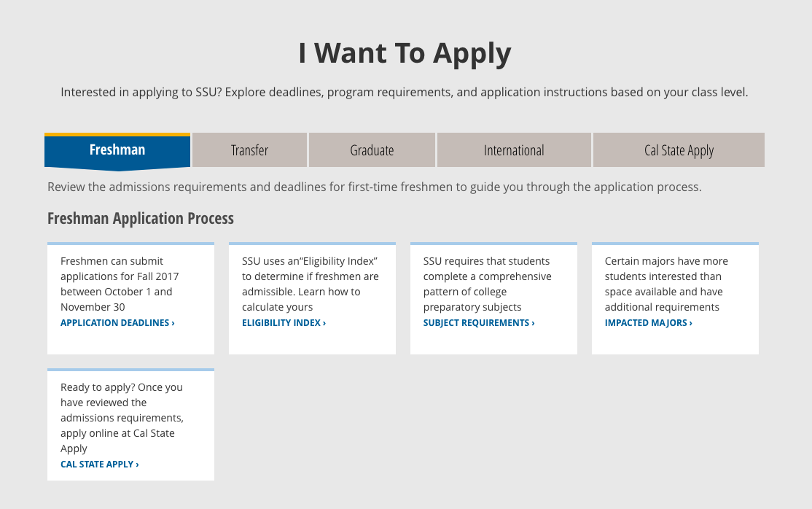Click the 'Review the admissions requirements' sentence
The height and width of the screenshot is (509, 812).
[375, 187]
